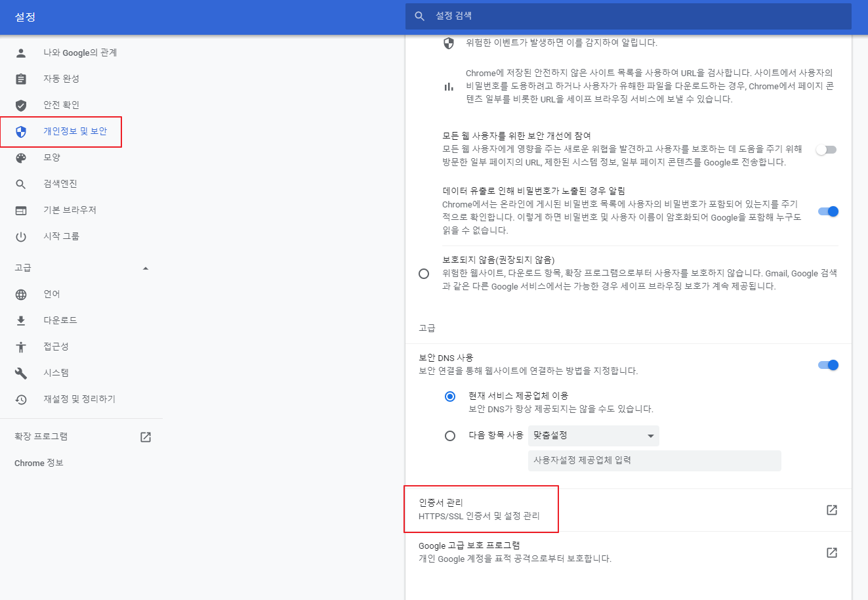Open the 맞춤설정 dropdown
Image resolution: width=868 pixels, height=600 pixels.
[x=593, y=436]
